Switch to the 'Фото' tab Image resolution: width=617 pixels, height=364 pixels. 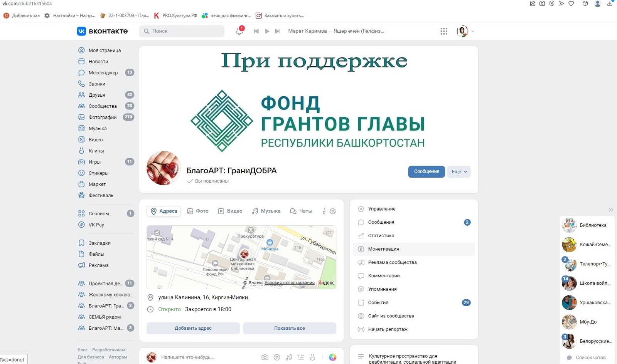198,211
